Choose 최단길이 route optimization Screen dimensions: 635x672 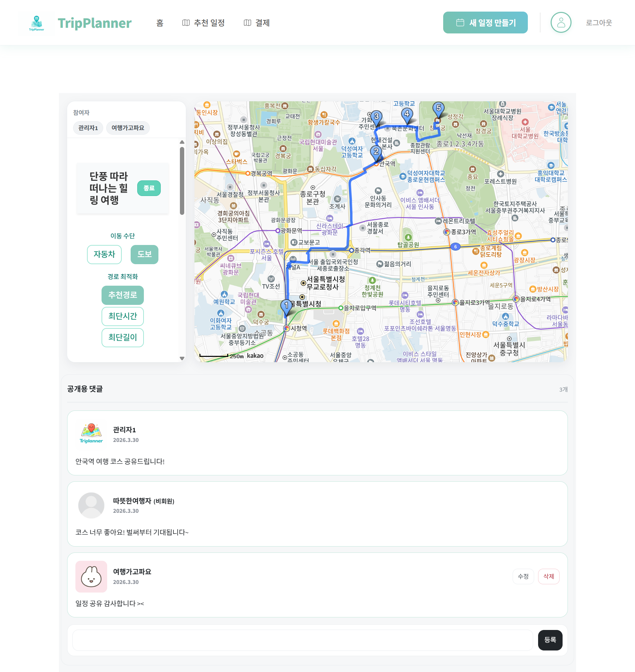pos(122,337)
